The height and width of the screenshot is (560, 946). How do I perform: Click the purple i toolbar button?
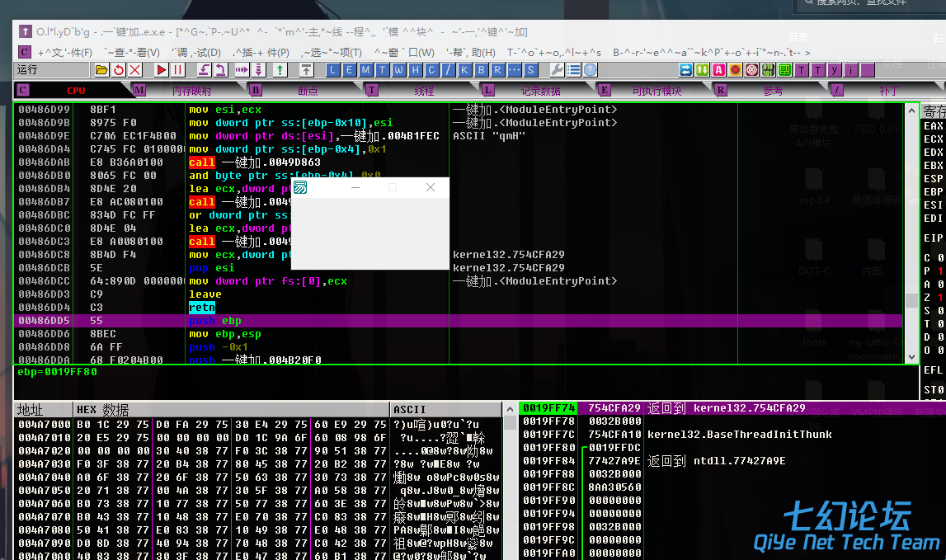[850, 70]
